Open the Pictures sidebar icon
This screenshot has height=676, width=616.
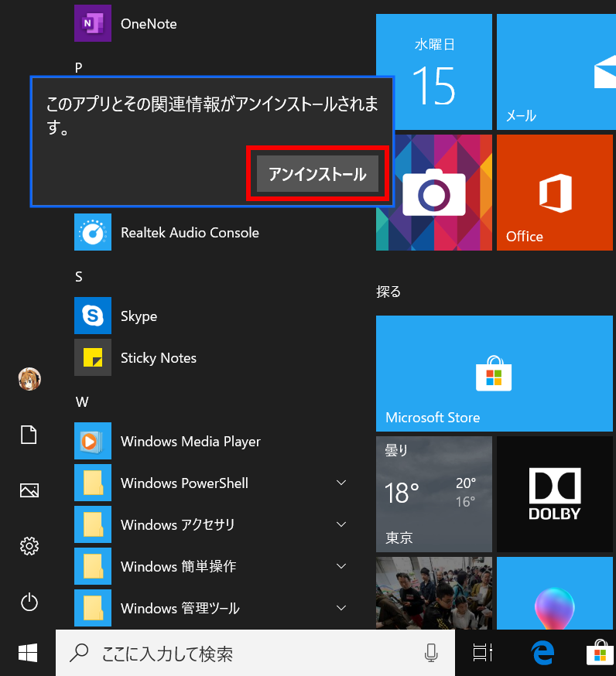point(29,490)
